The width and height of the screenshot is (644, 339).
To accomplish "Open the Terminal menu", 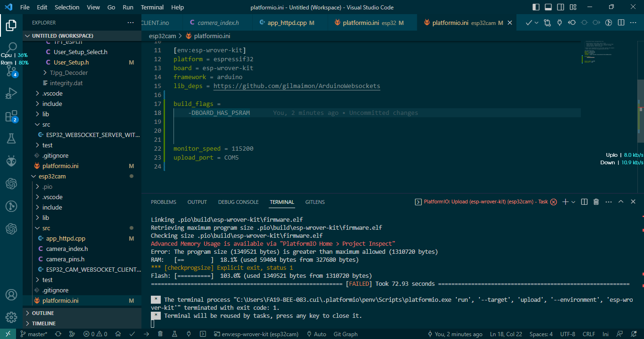I will tap(152, 7).
